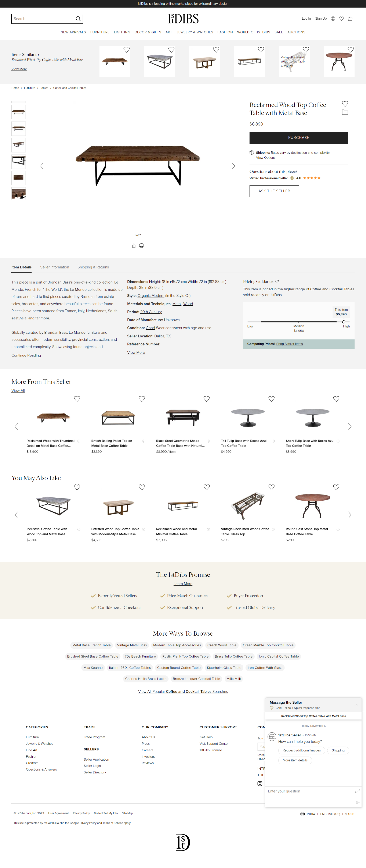Favorite Vintage Reclaimed Wood Coffee Table in You May Also Like
The width and height of the screenshot is (366, 868).
271,487
